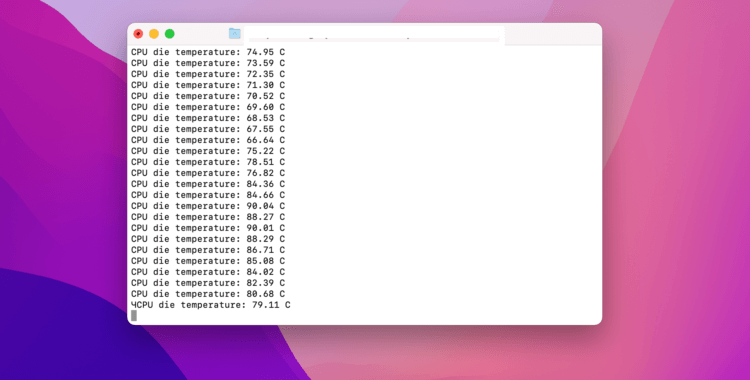Click the 84.66 C temperature line

pyautogui.click(x=208, y=195)
